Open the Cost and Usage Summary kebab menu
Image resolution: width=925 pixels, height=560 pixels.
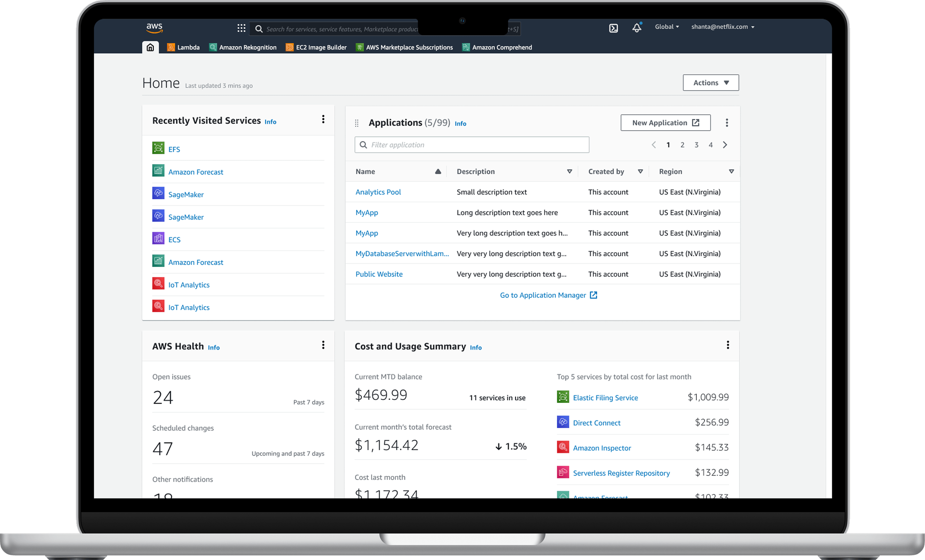(727, 345)
